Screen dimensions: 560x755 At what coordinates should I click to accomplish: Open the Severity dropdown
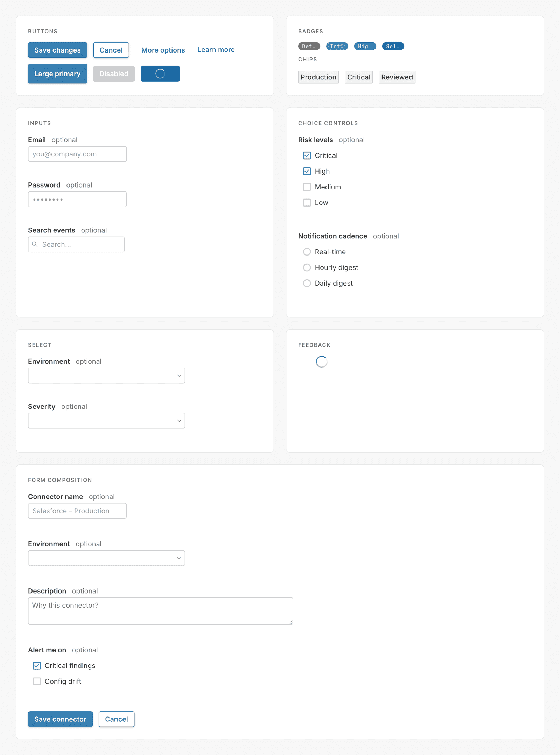coord(106,421)
